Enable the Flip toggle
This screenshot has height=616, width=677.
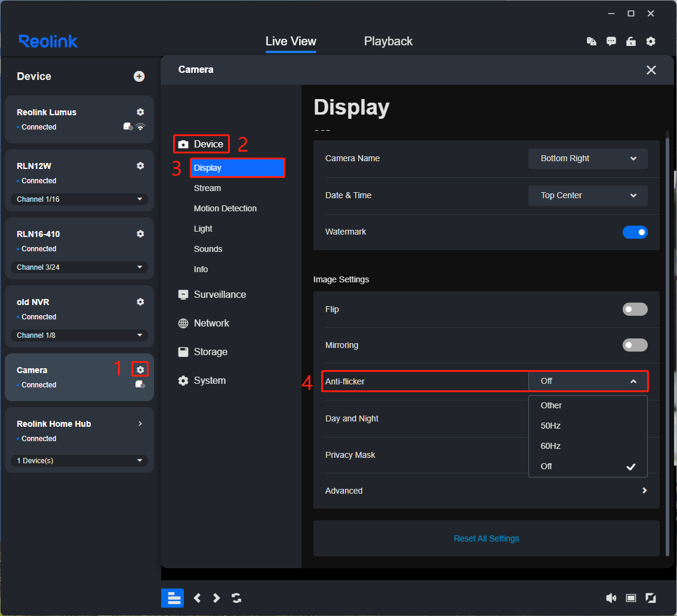(x=635, y=309)
